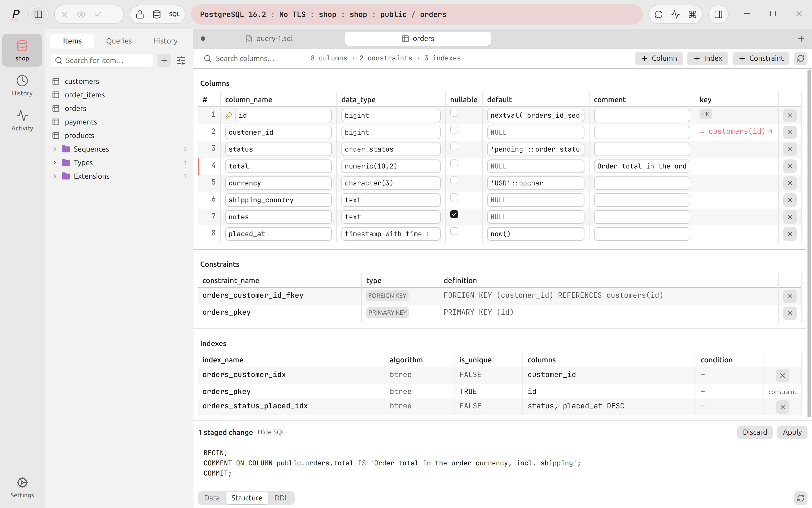Toggle nullable for the placed_at column

454,231
